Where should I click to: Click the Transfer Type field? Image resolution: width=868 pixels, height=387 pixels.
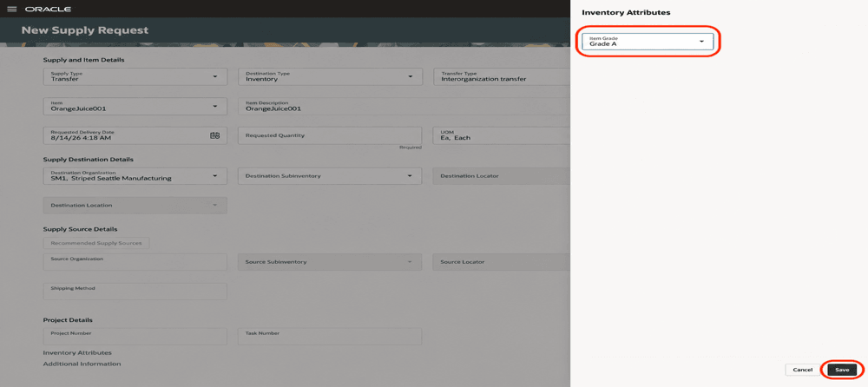(502, 76)
